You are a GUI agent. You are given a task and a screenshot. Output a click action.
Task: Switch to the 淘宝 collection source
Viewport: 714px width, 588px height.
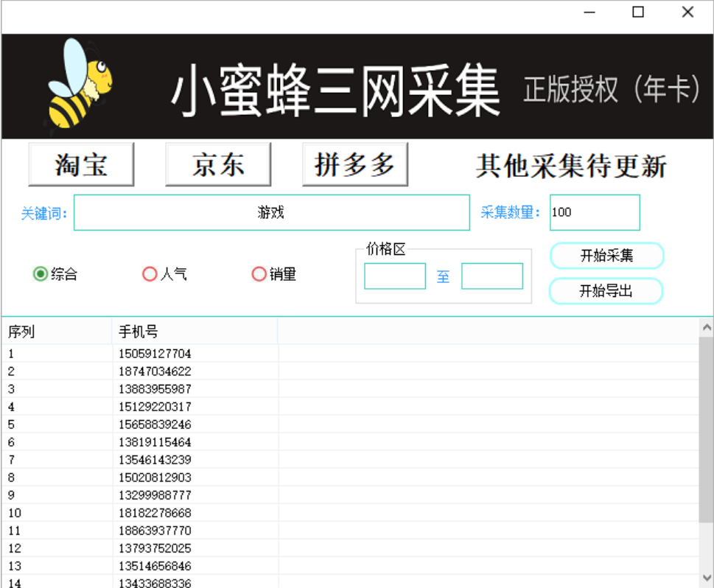80,164
